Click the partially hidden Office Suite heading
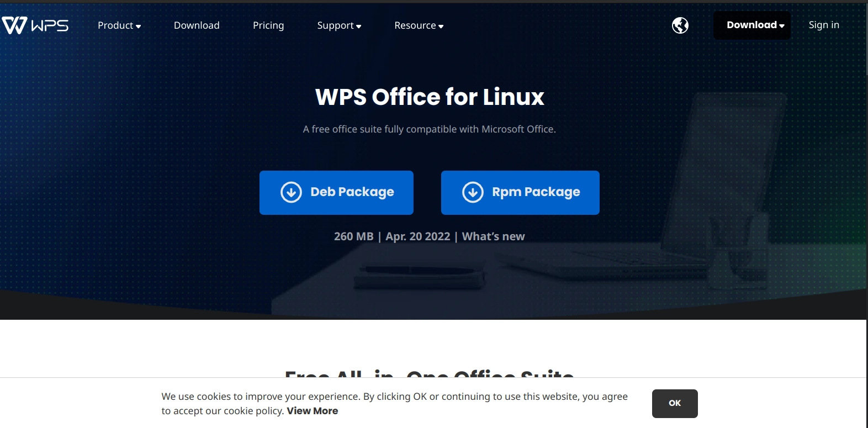This screenshot has width=868, height=428. (430, 374)
